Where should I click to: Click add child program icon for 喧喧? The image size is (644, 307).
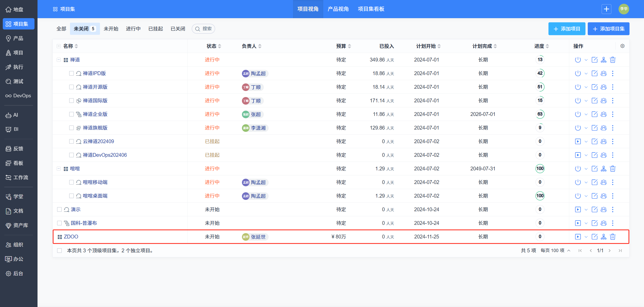(603, 169)
